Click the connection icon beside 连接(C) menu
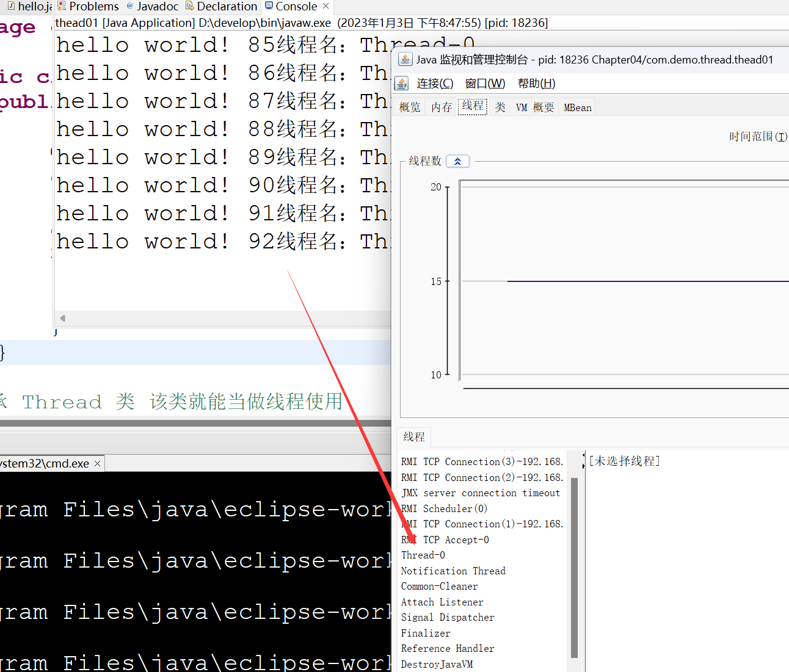The height and width of the screenshot is (672, 789). pos(402,83)
